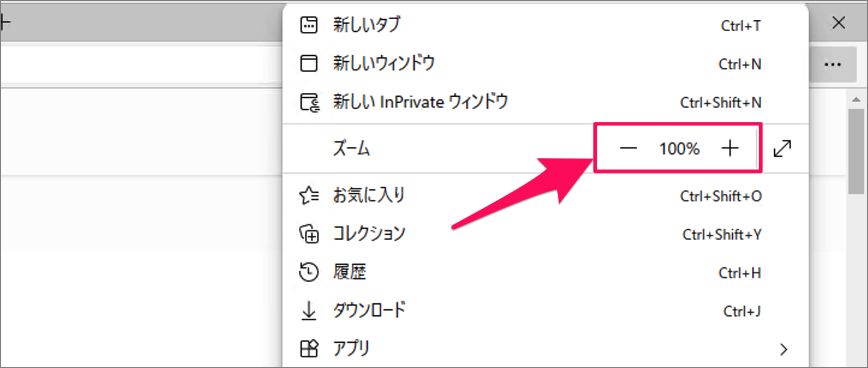868x368 pixels.
Task: Enter full screen with the diagonal arrow icon
Action: (782, 149)
